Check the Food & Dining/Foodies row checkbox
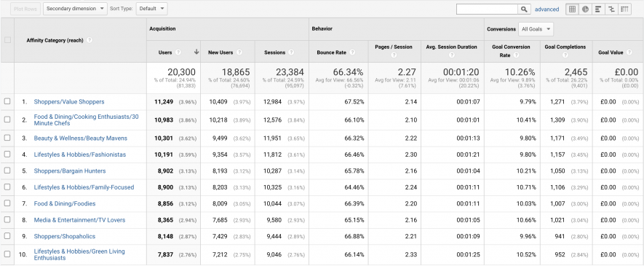Image resolution: width=644 pixels, height=266 pixels. (x=7, y=203)
